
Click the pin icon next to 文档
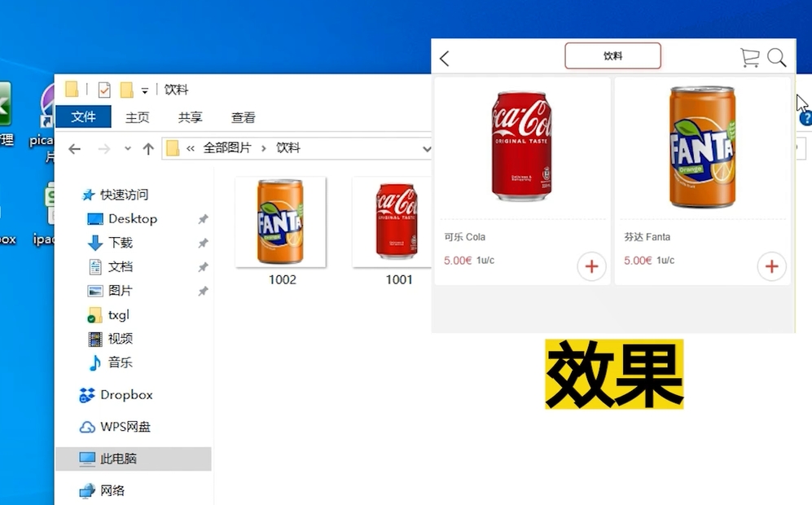click(x=203, y=267)
